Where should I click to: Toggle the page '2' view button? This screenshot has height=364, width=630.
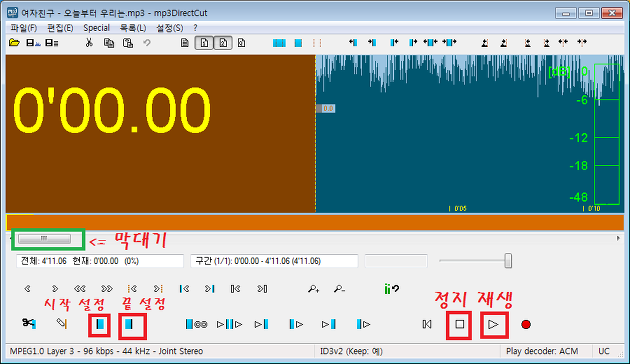point(223,43)
